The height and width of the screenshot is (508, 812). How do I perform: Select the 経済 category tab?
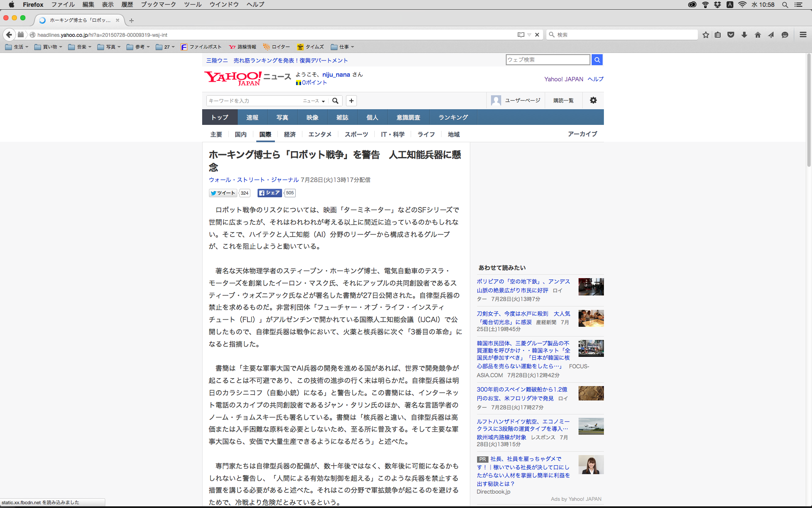[x=290, y=134]
